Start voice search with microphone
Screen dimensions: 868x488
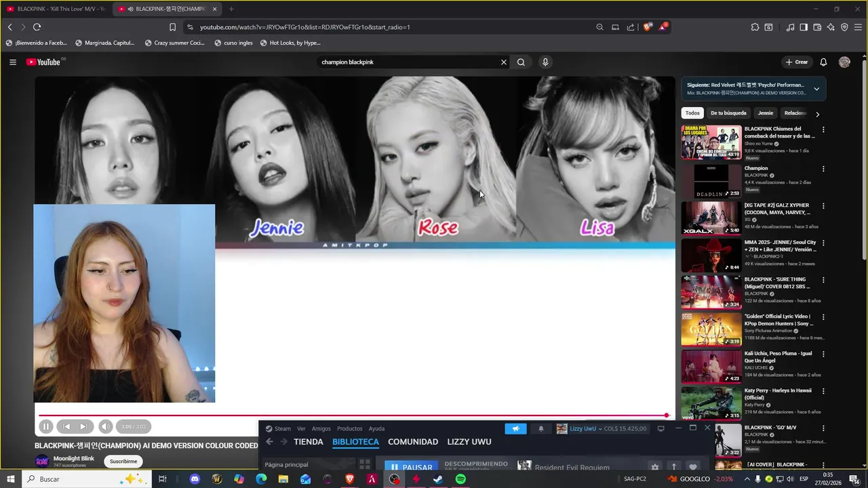click(x=545, y=62)
